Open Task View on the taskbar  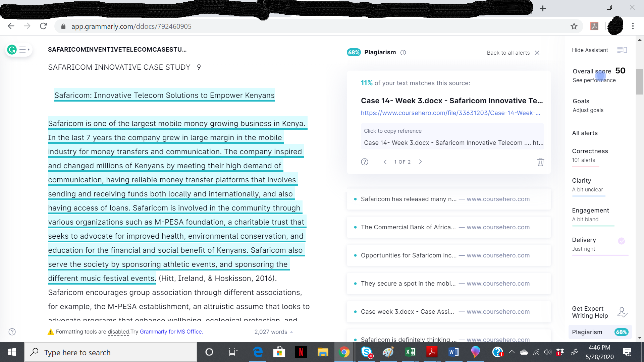[233, 352]
